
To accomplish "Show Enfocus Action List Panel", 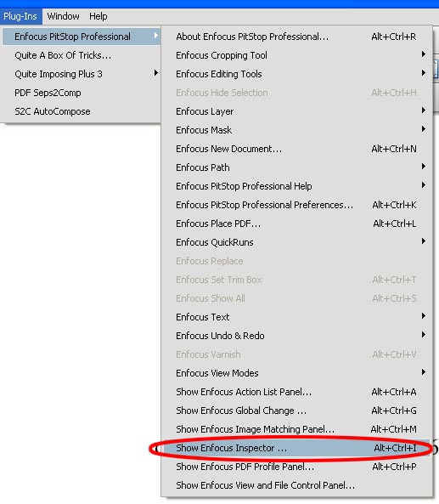I will (295, 392).
